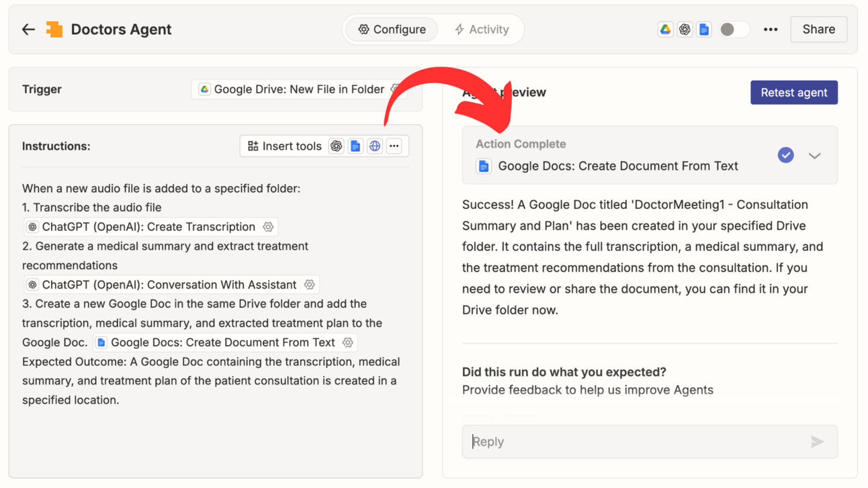
Task: Open settings gear for Create Document From Text step
Action: point(347,342)
